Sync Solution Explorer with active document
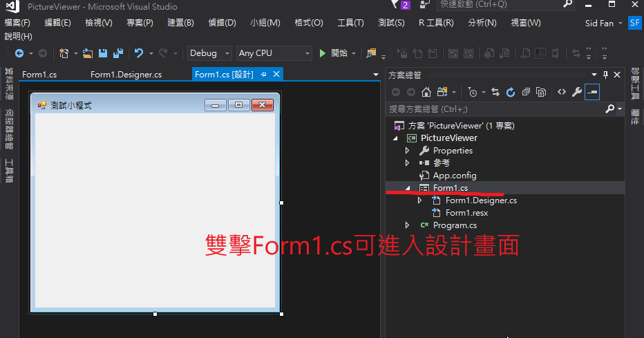 (x=495, y=92)
